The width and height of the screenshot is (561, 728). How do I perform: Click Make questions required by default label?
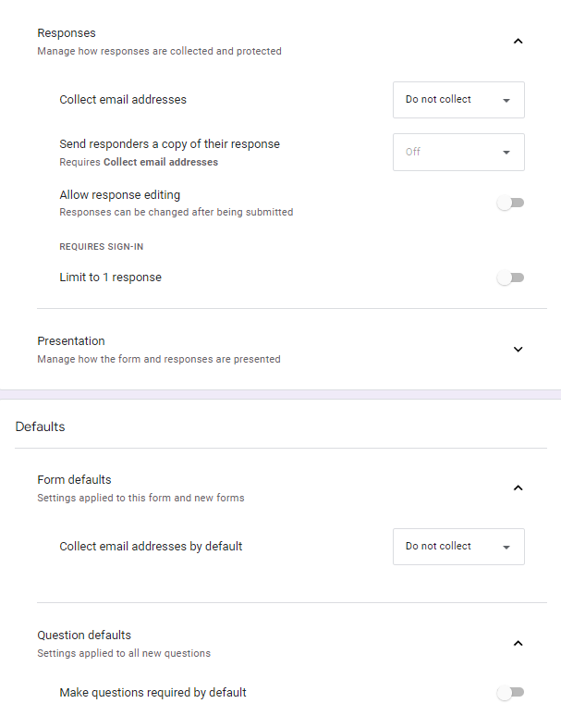point(152,692)
